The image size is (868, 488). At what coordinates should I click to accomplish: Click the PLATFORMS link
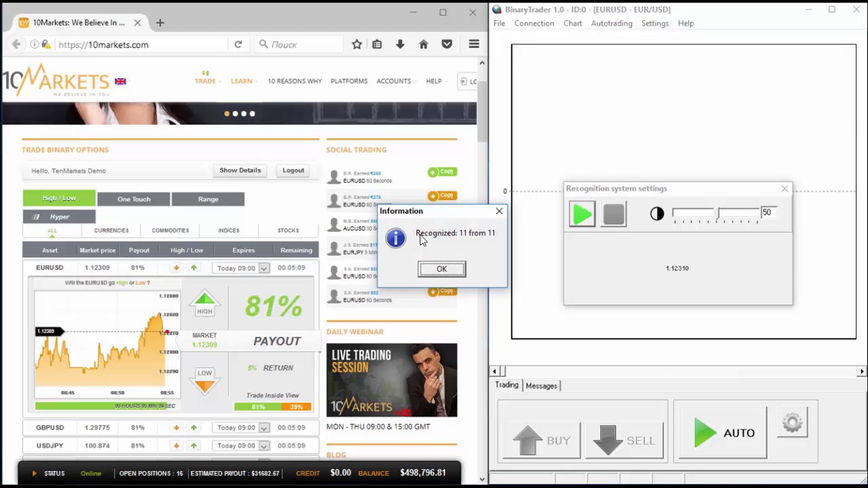point(349,81)
